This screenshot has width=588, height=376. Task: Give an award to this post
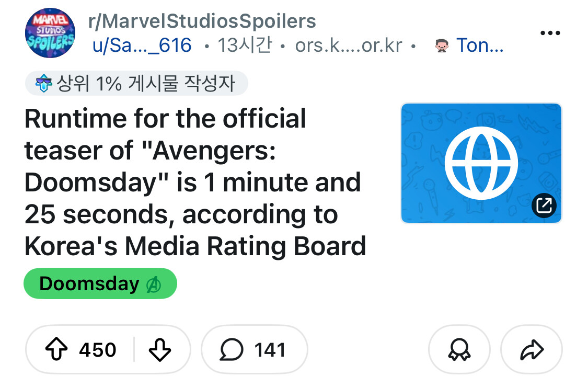pos(459,350)
